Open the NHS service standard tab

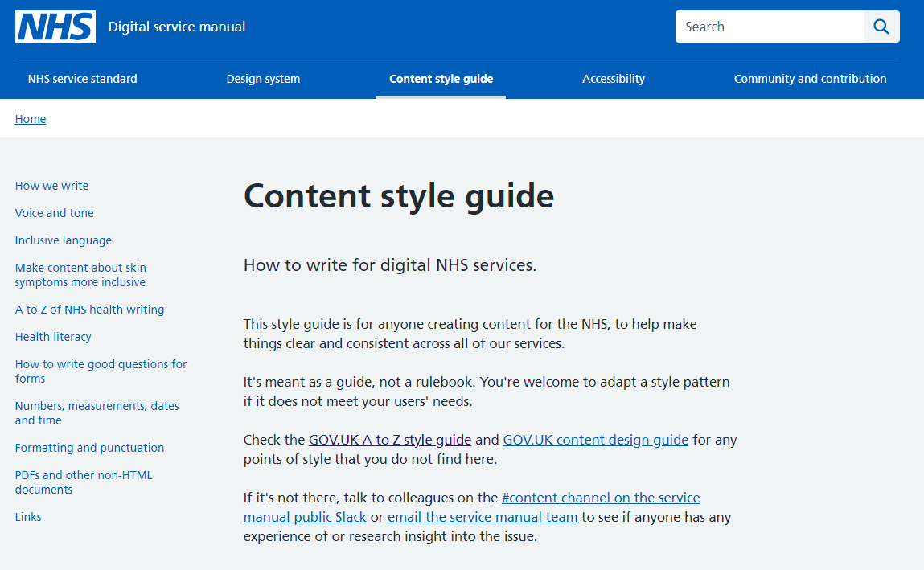82,79
